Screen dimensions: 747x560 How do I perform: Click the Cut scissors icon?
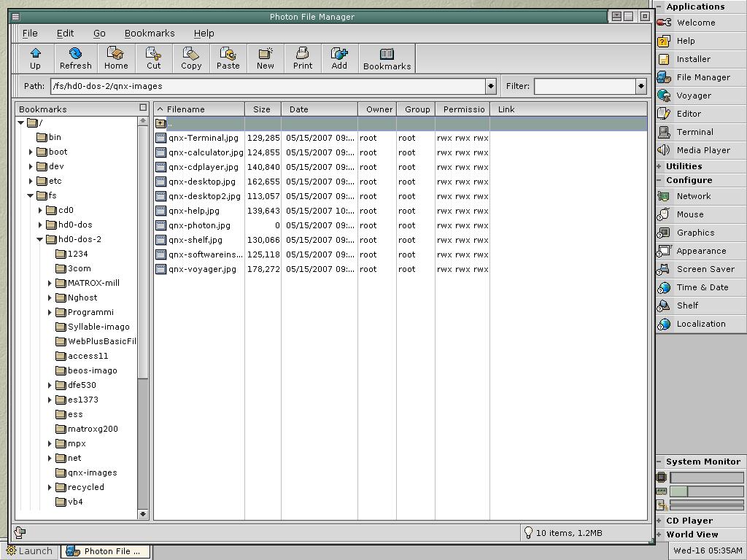(153, 58)
